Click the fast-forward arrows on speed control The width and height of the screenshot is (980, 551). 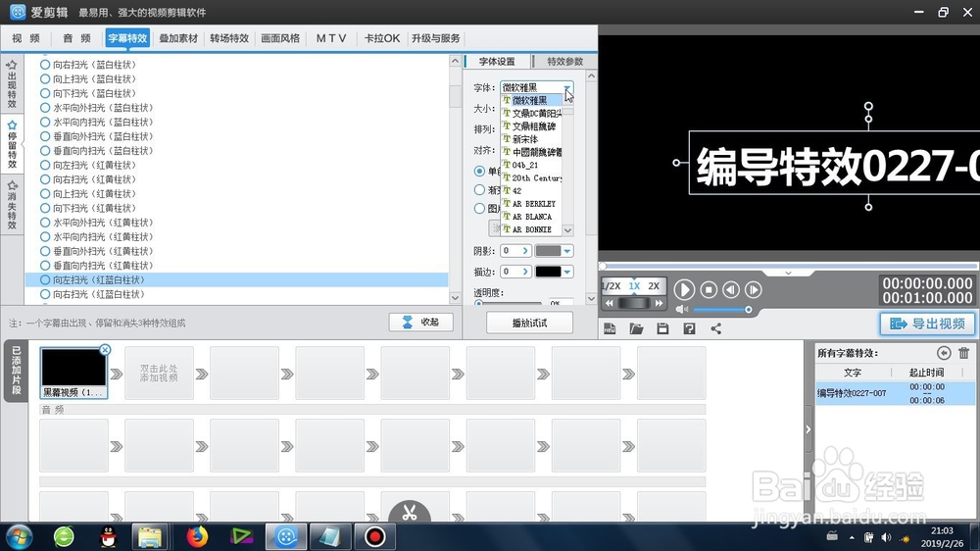[x=659, y=303]
